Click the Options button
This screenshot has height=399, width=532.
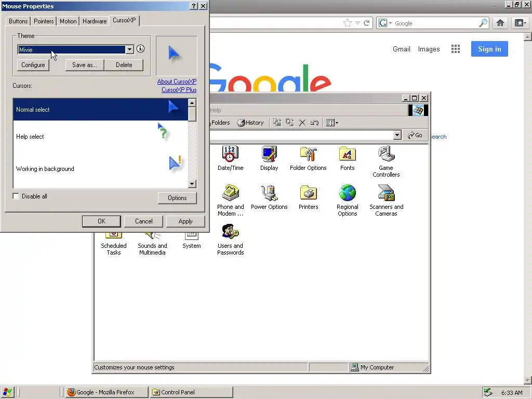177,198
